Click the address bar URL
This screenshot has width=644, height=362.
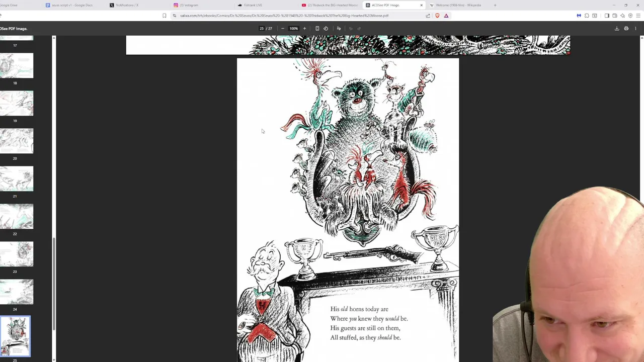pyautogui.click(x=284, y=16)
